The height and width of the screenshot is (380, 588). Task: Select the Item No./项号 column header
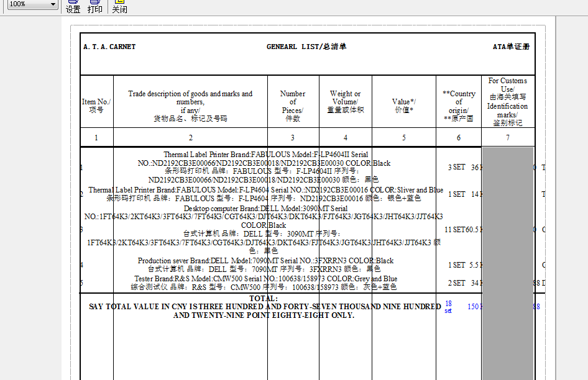click(x=96, y=106)
